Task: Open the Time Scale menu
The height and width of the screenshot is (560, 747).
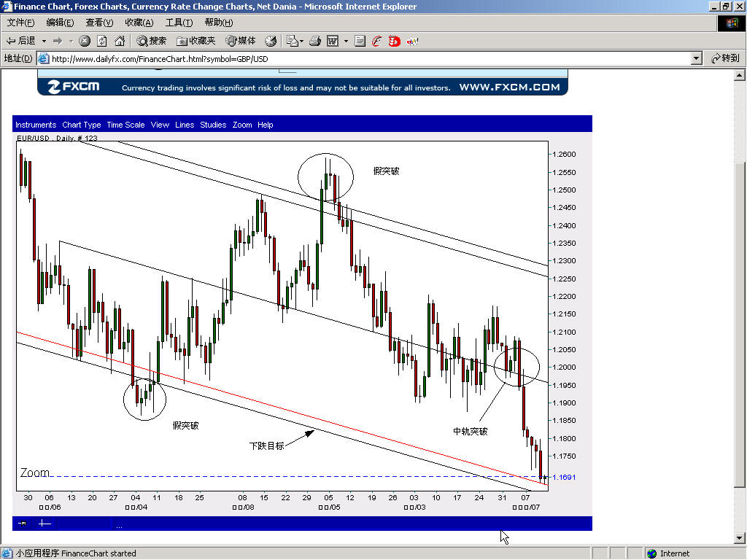Action: (x=125, y=125)
